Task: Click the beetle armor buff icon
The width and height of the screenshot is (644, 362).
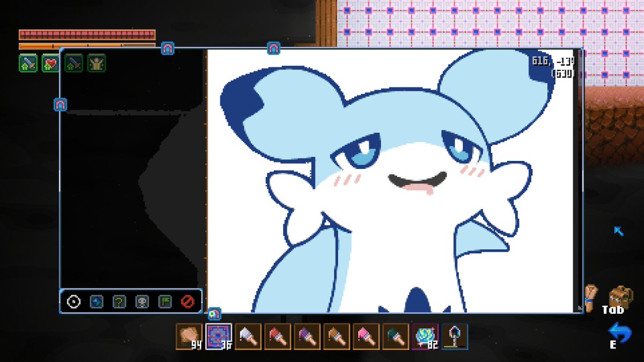Action: (97, 63)
